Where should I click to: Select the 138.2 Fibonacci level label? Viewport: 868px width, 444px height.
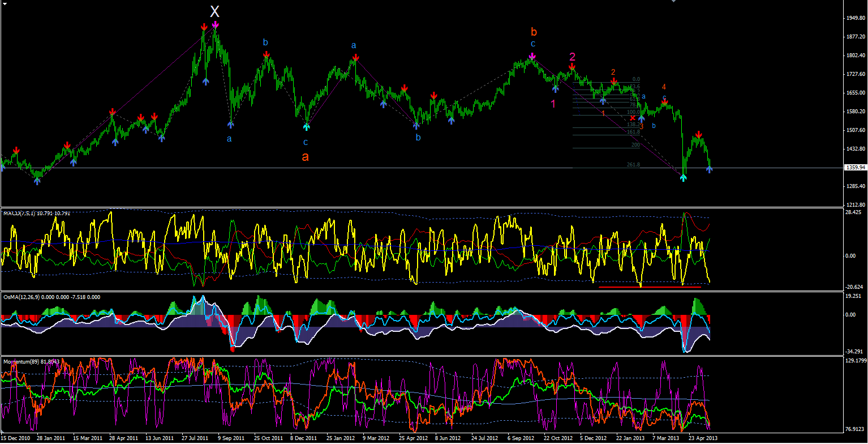coord(633,125)
